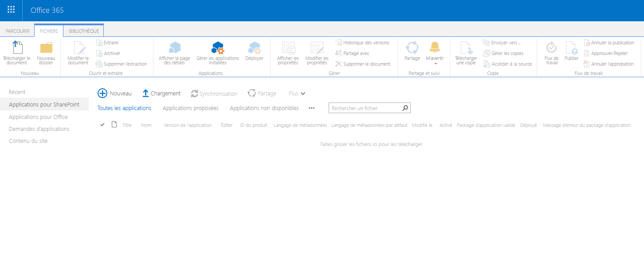The image size is (644, 272).
Task: Click inside the Rechercher un fichier search box
Action: pyautogui.click(x=364, y=108)
